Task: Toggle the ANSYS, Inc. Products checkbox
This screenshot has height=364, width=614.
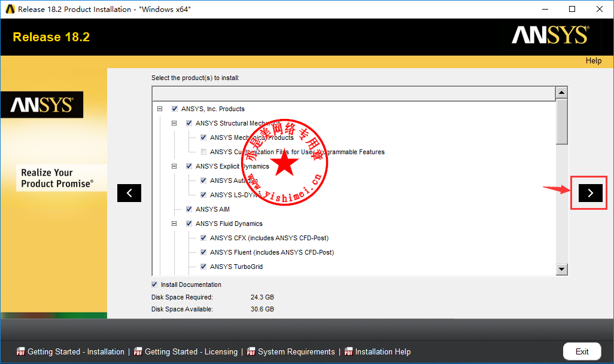Action: (x=175, y=109)
